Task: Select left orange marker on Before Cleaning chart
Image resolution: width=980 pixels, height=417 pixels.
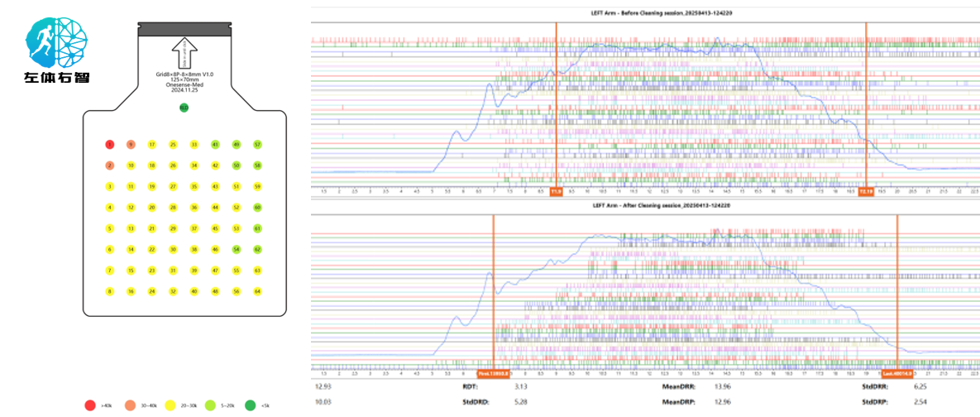Action: point(557,192)
